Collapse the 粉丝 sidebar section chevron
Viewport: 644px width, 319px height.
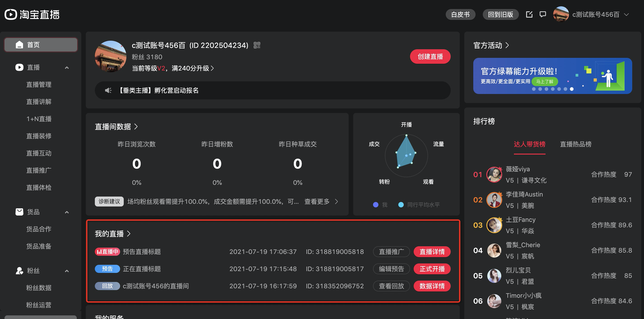coord(67,271)
